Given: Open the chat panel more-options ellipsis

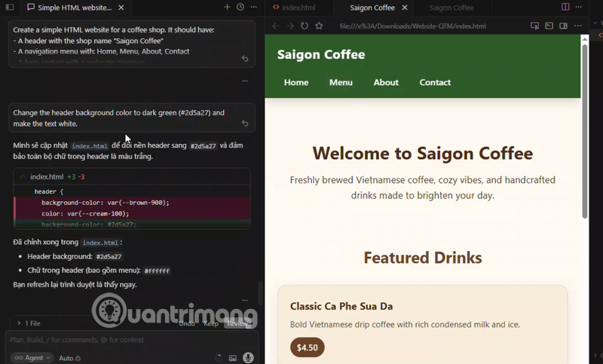Looking at the screenshot, I should [254, 7].
